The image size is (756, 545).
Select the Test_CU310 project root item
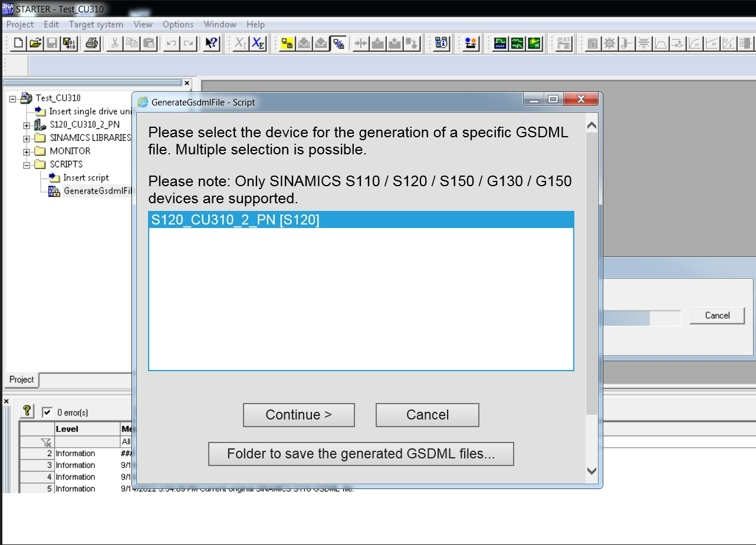[x=58, y=98]
